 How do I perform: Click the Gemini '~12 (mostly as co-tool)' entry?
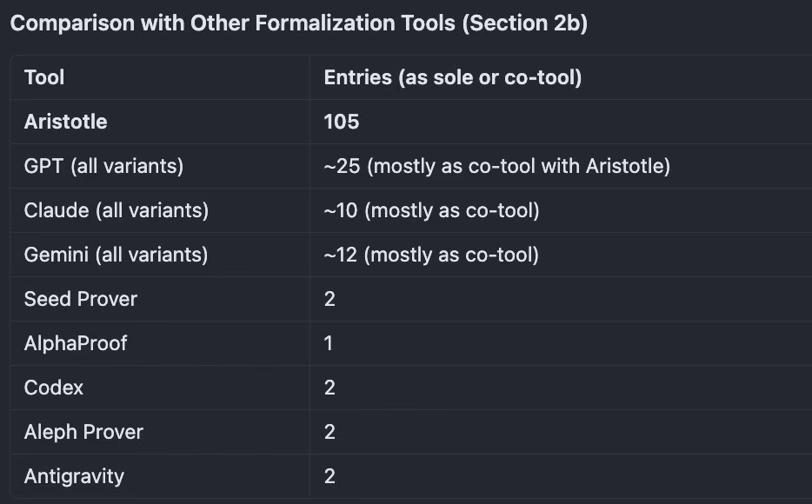(x=431, y=255)
